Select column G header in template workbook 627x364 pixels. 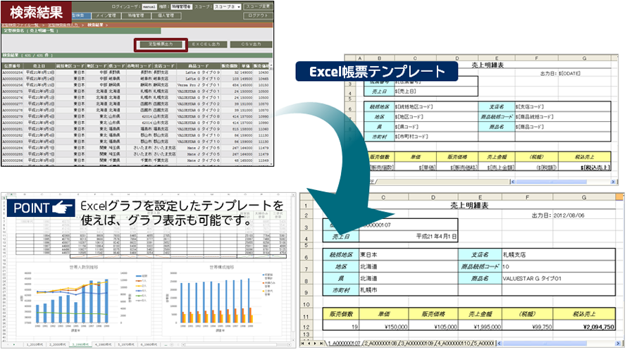tap(585, 58)
